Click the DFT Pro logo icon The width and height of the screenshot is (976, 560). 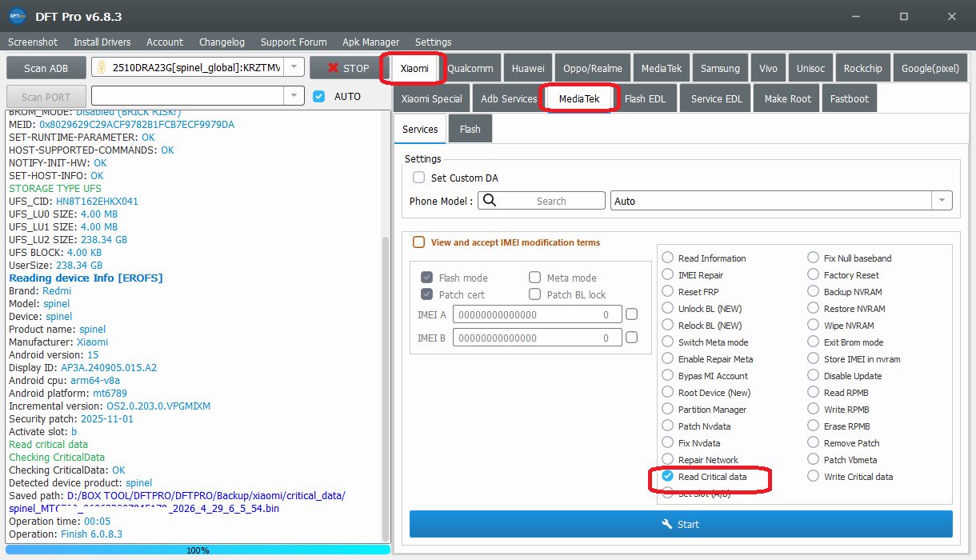point(17,16)
